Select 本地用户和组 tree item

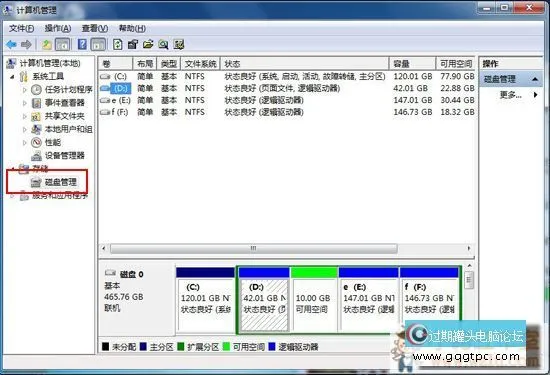68,129
